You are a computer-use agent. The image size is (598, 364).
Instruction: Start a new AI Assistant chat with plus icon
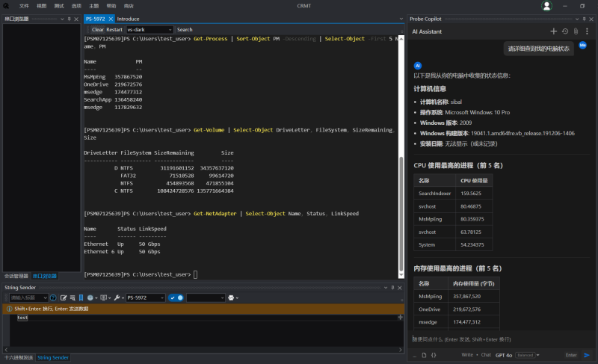tap(553, 31)
